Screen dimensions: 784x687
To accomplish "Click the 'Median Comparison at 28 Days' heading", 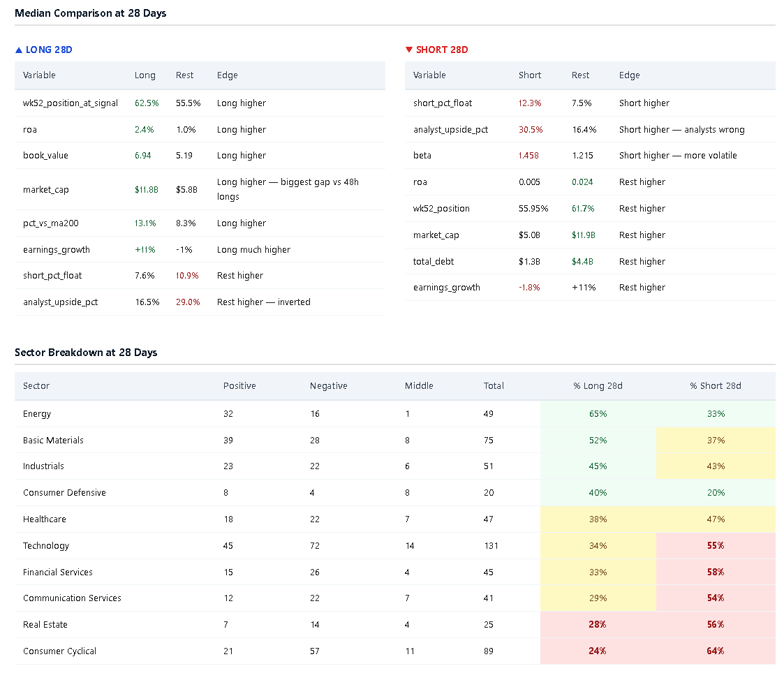I will pyautogui.click(x=91, y=13).
